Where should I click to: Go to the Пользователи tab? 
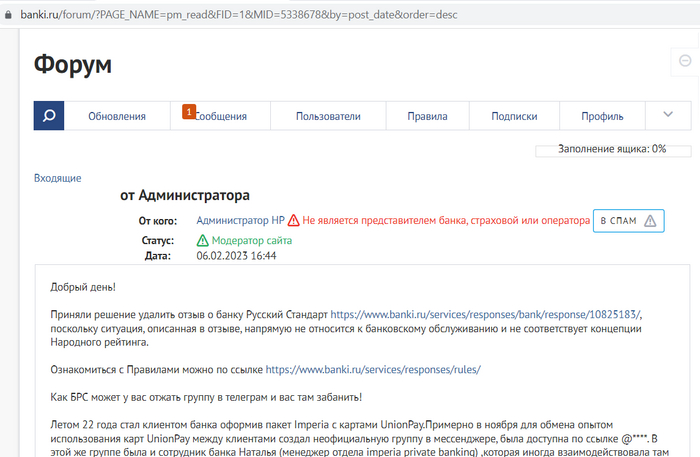(x=328, y=116)
